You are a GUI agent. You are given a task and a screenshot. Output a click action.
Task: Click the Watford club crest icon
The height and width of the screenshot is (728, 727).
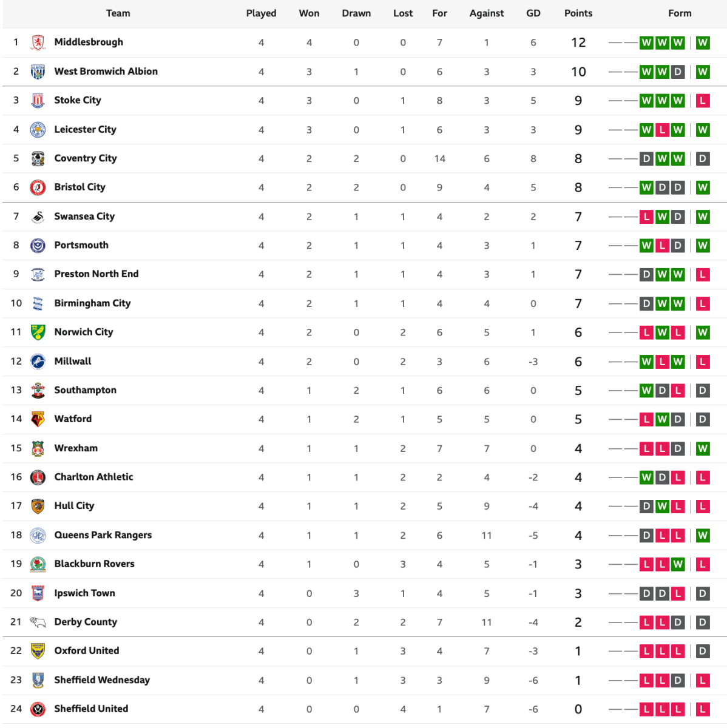tap(38, 419)
